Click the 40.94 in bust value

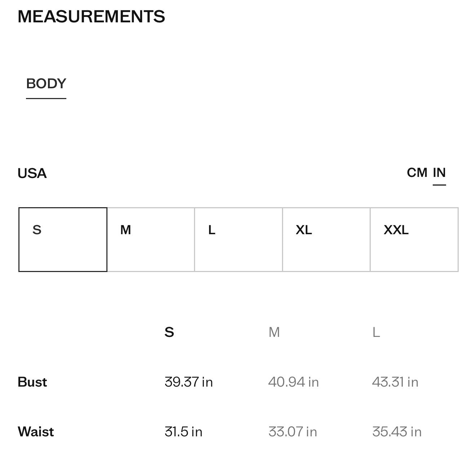(x=294, y=382)
